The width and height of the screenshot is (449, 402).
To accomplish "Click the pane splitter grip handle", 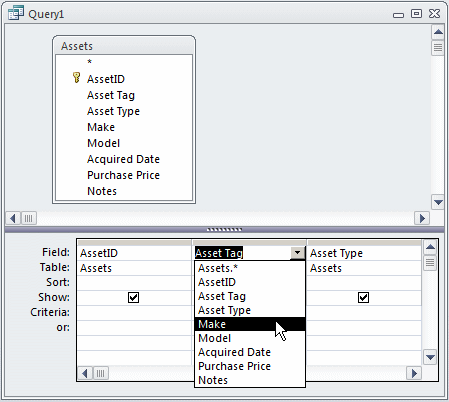I will pos(224,229).
